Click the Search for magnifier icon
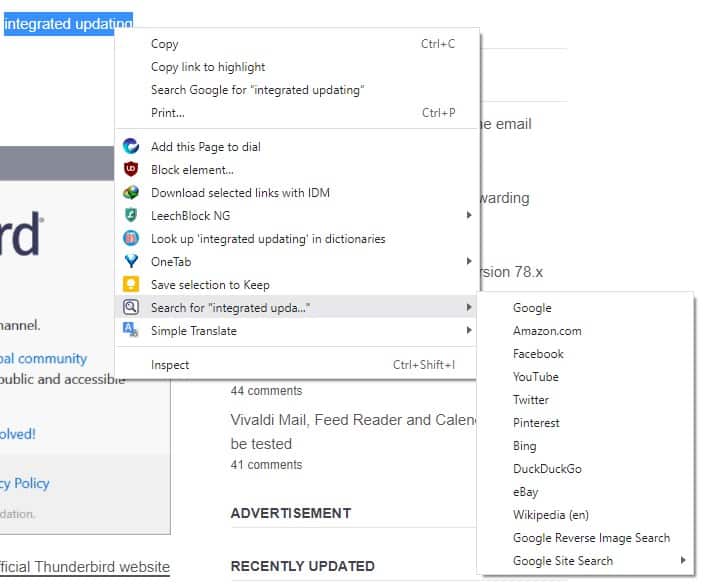Viewport: 704px width, 585px height. pos(131,307)
